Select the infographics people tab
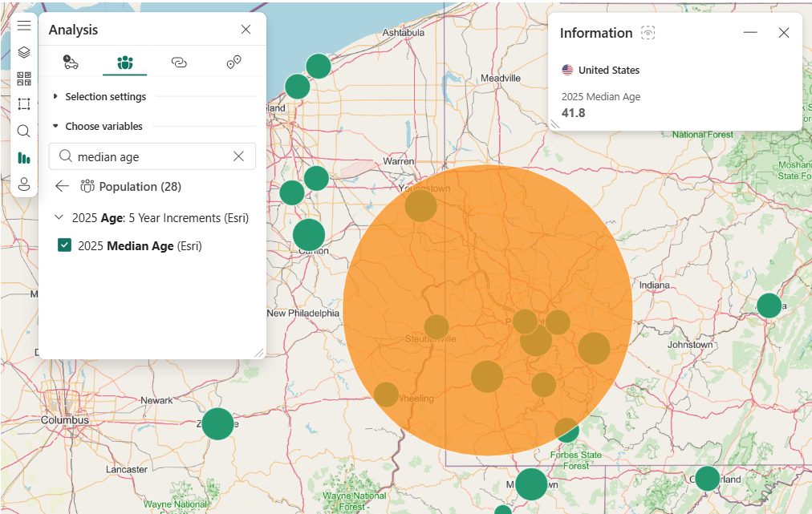The image size is (812, 514). point(124,63)
